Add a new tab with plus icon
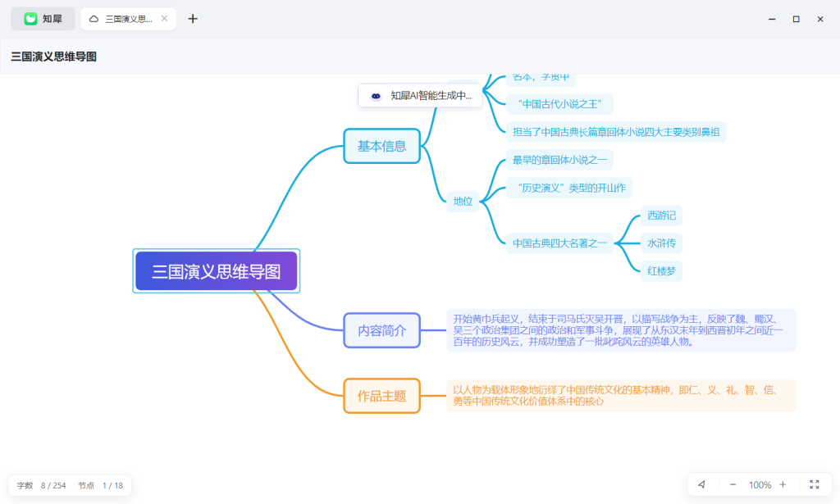Screen dimensions: 840x504 click(x=193, y=19)
